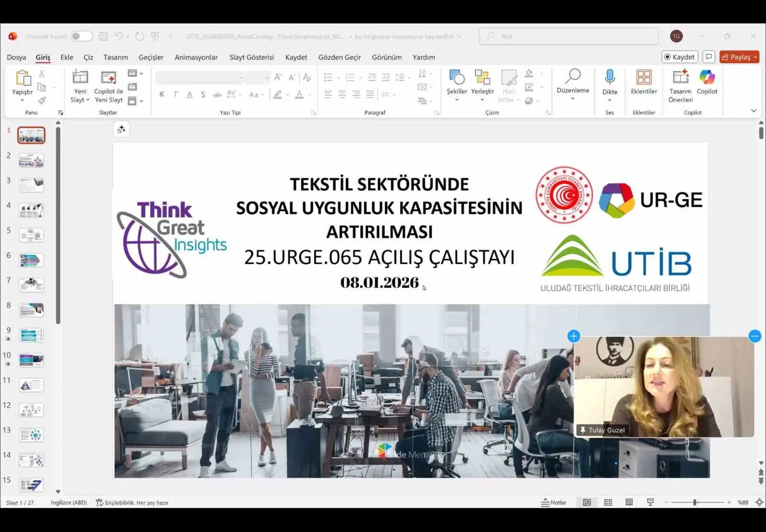This screenshot has height=532, width=766.
Task: Start recording with the Kaydet button
Action: pyautogui.click(x=679, y=57)
